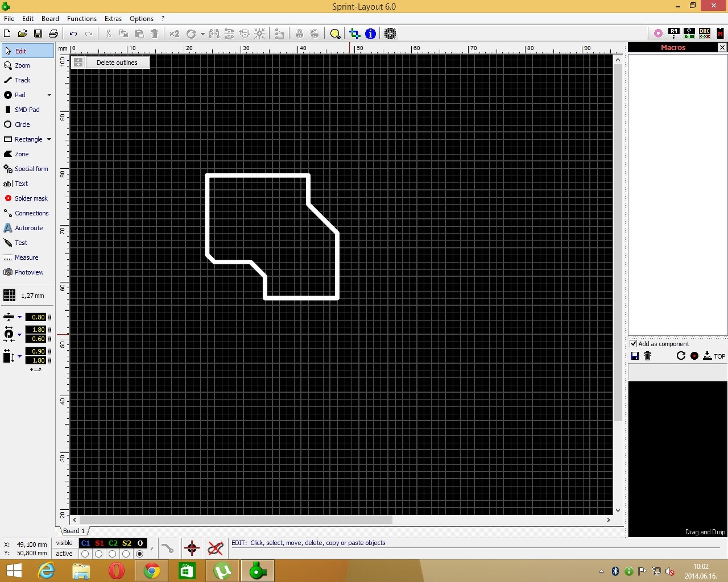Image resolution: width=728 pixels, height=582 pixels.
Task: Select the Zoom tool in the left sidebar
Action: click(28, 65)
